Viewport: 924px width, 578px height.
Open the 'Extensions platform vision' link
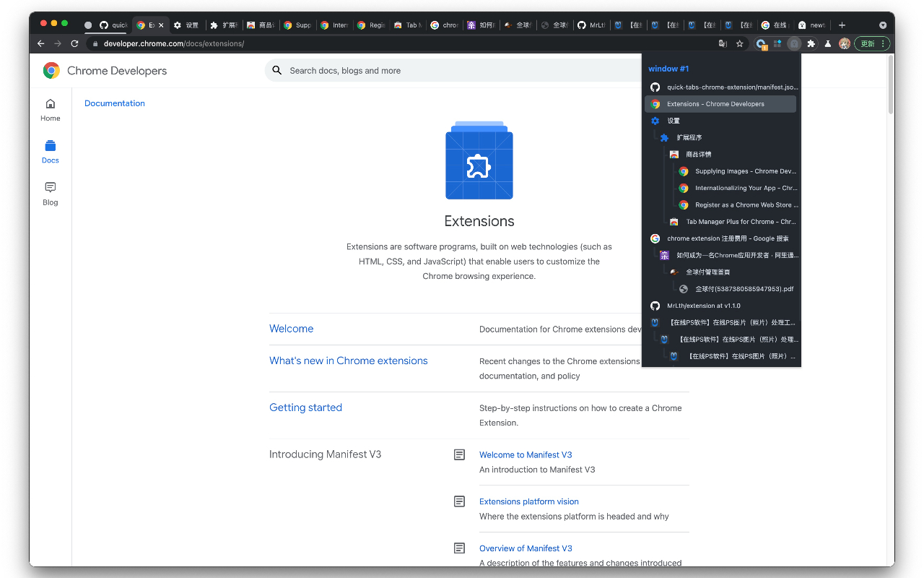[x=529, y=501]
